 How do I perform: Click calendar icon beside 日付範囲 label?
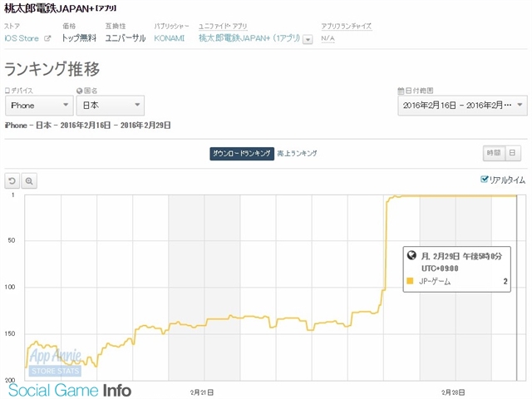point(401,91)
